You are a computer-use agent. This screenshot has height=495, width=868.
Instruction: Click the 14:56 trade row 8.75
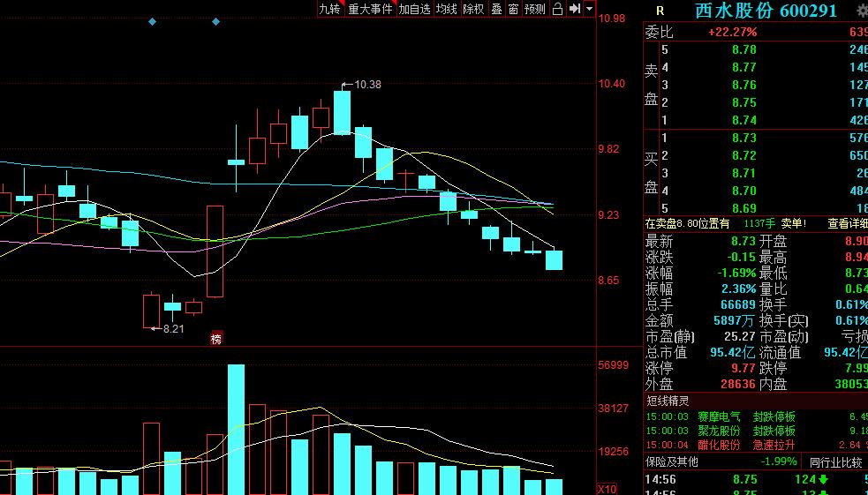(x=745, y=479)
